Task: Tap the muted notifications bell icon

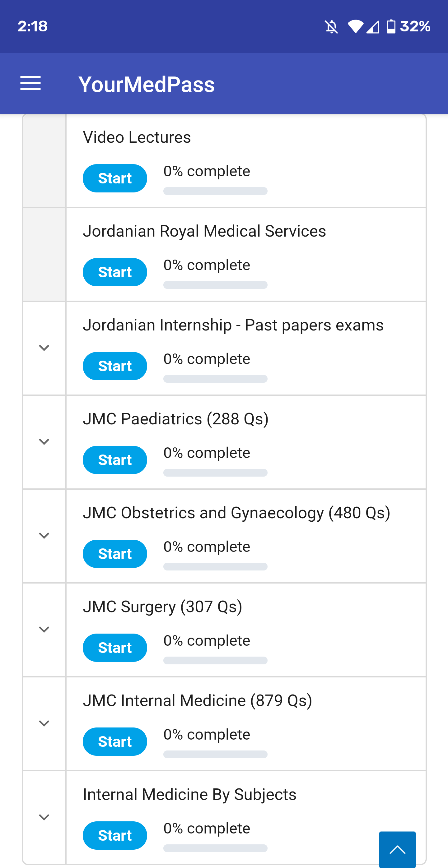Action: click(x=331, y=27)
